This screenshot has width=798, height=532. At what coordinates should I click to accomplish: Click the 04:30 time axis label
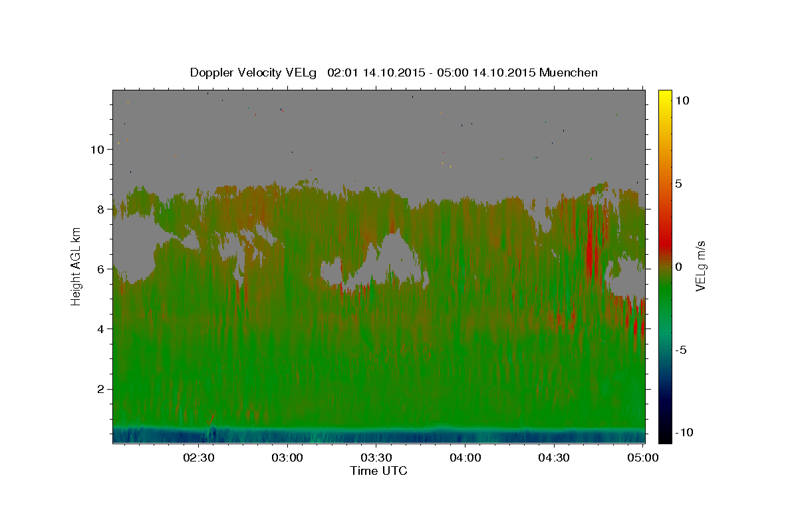(553, 458)
